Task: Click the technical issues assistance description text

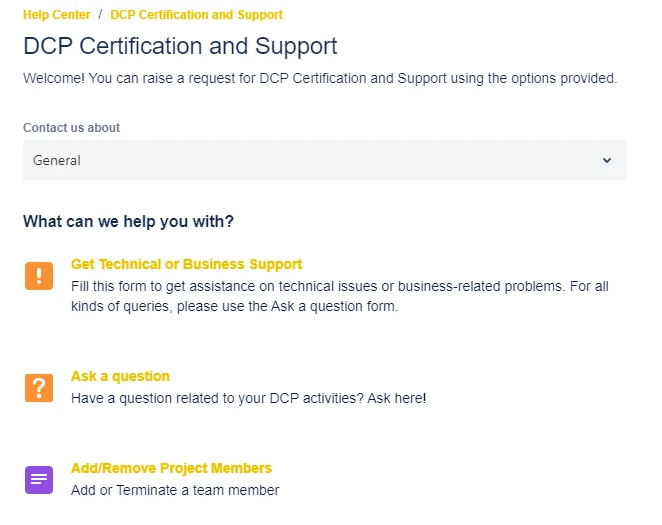Action: click(x=339, y=296)
